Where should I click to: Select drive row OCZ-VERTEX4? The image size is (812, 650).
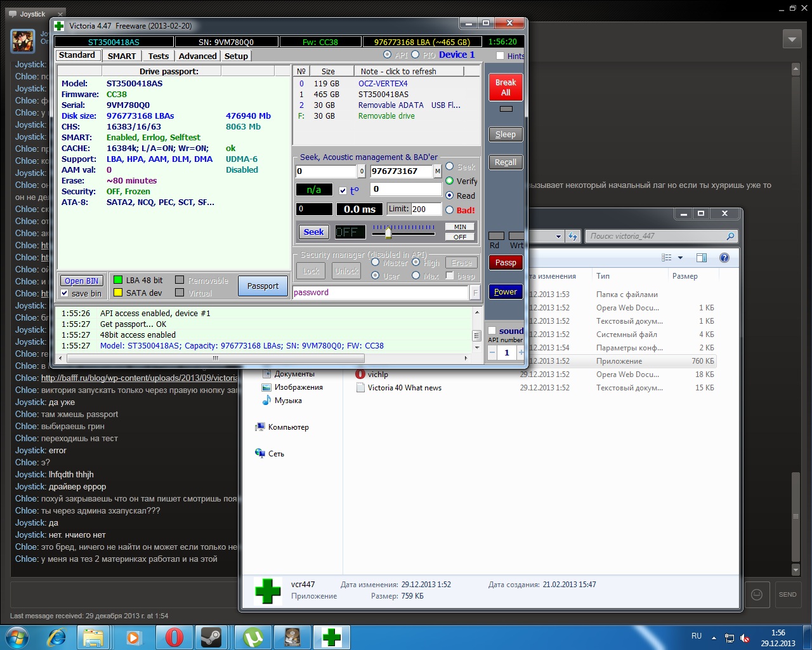(x=386, y=83)
